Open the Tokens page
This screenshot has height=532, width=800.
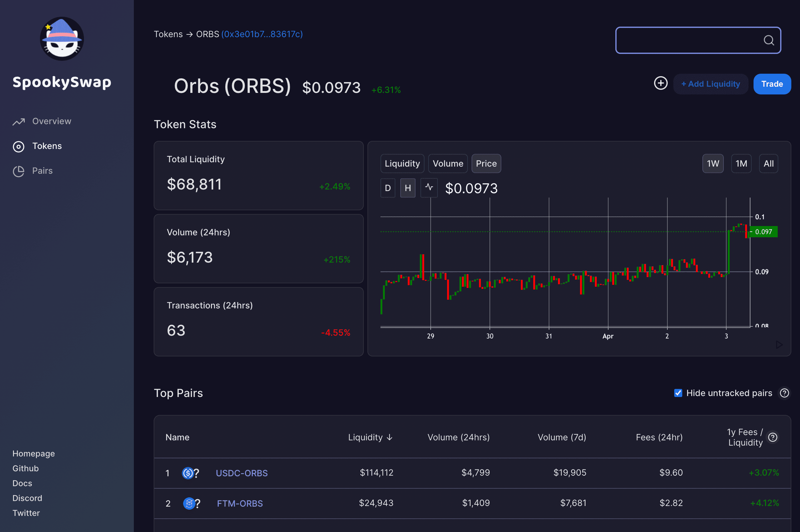click(47, 146)
